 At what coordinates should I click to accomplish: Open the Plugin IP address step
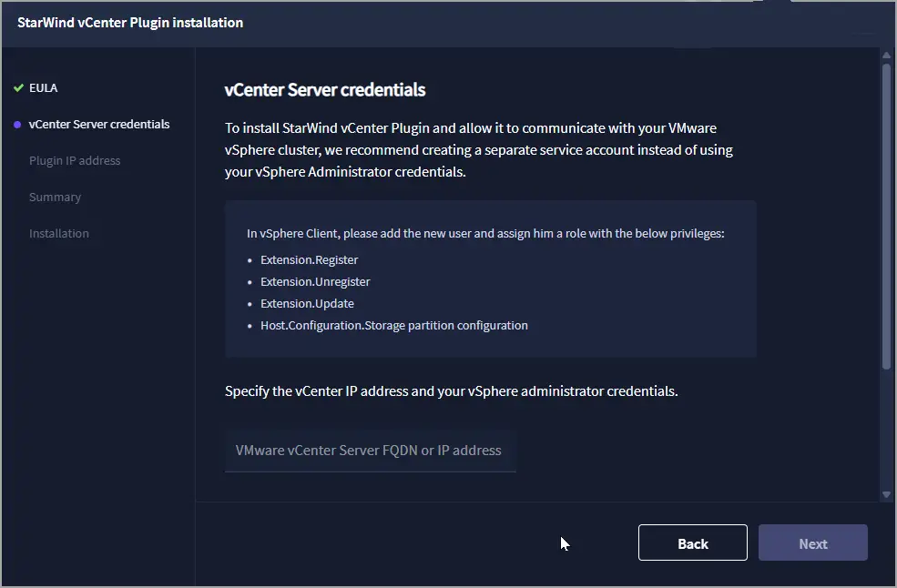pos(75,161)
